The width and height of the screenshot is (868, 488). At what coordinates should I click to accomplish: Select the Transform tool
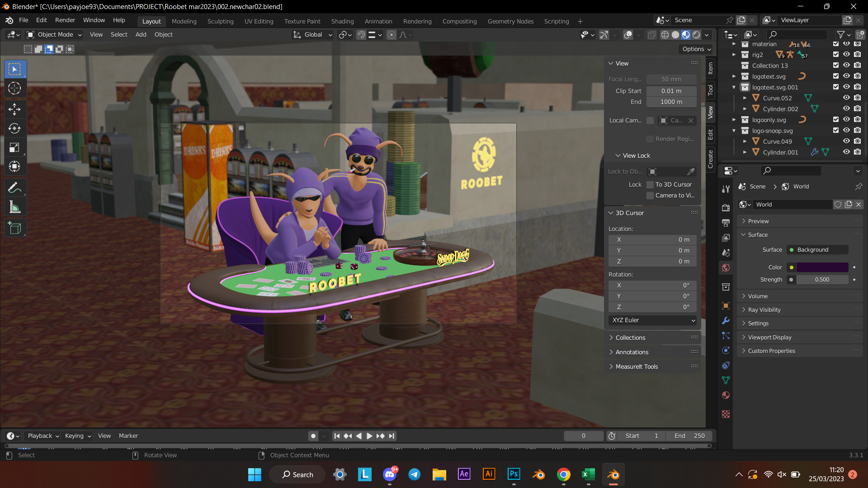(x=14, y=166)
